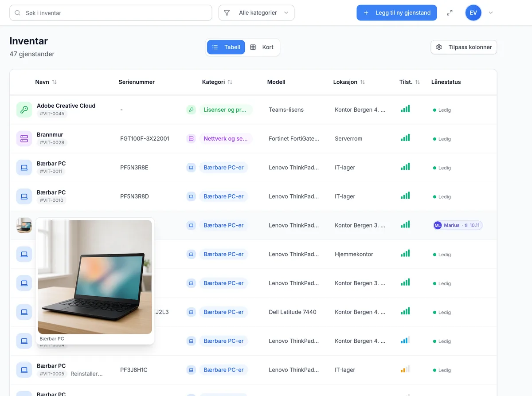Image resolution: width=532 pixels, height=396 pixels.
Task: Click the orange condition bars in the PF3J8H1C row
Action: (405, 369)
